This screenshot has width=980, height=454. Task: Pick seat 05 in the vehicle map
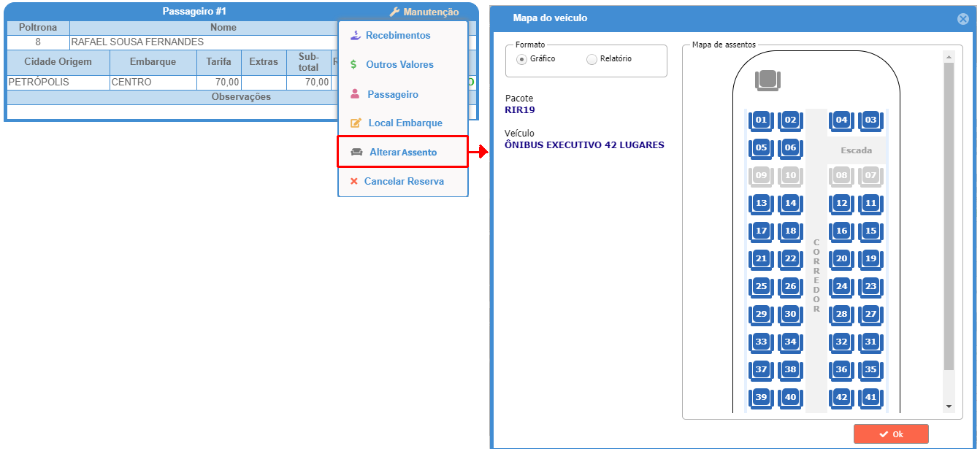[761, 148]
